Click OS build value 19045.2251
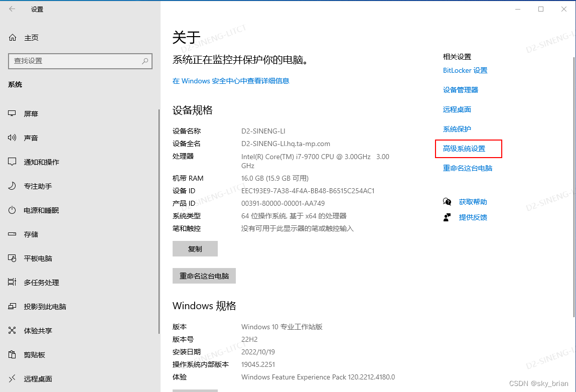This screenshot has width=576, height=392. click(x=258, y=364)
